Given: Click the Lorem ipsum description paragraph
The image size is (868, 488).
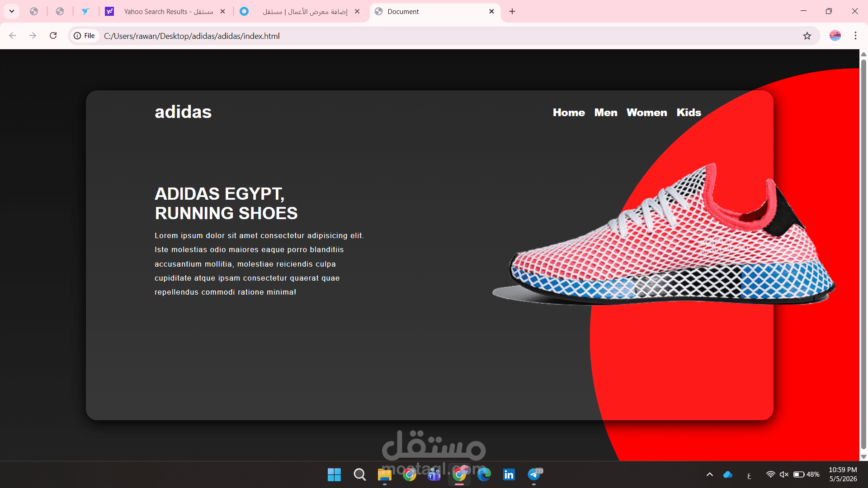Looking at the screenshot, I should tap(259, 264).
